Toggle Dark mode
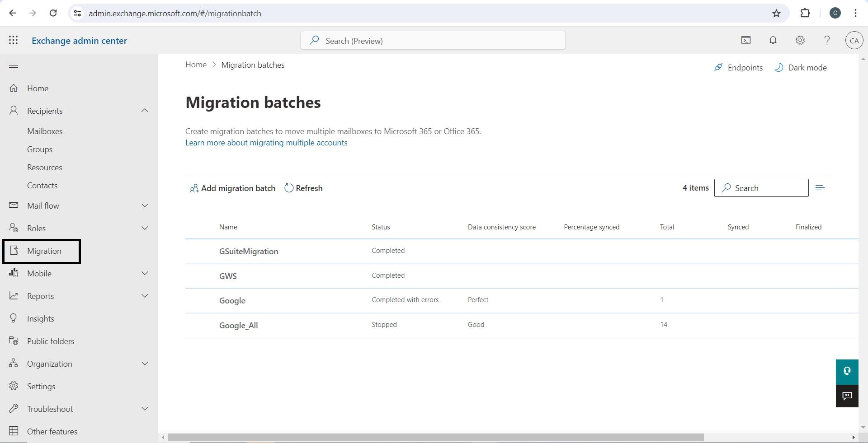The image size is (868, 443). click(801, 68)
